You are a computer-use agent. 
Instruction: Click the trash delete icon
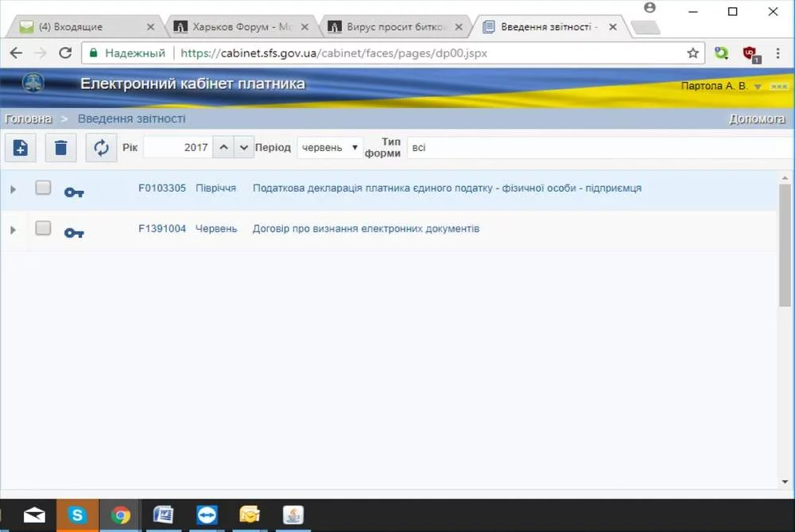tap(61, 148)
